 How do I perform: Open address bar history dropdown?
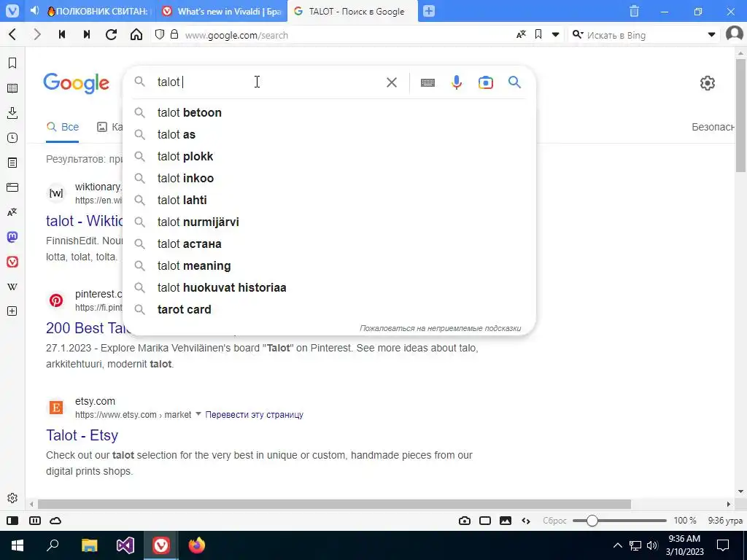[555, 34]
